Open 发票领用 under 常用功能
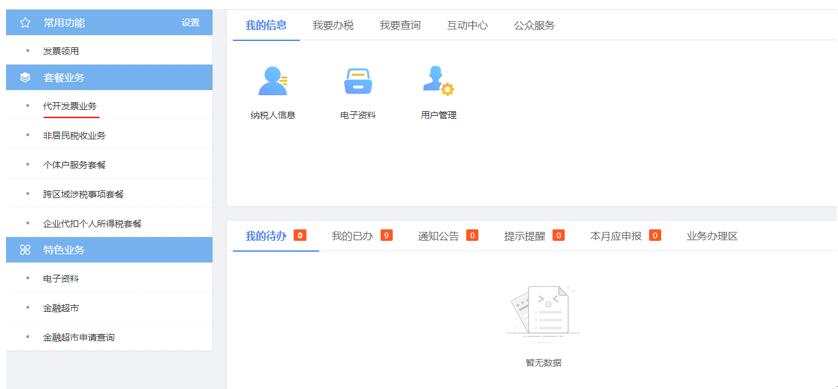 [61, 51]
